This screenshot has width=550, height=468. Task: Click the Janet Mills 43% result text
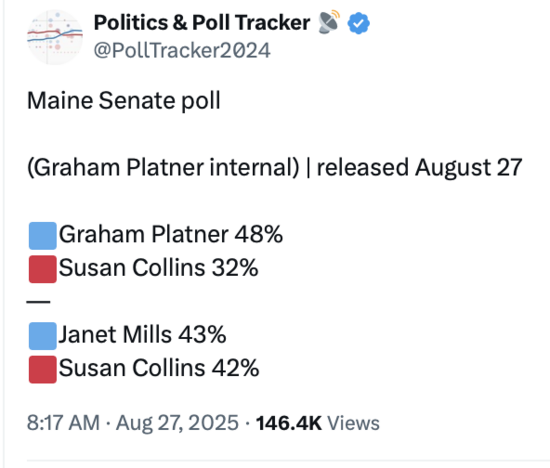[142, 334]
